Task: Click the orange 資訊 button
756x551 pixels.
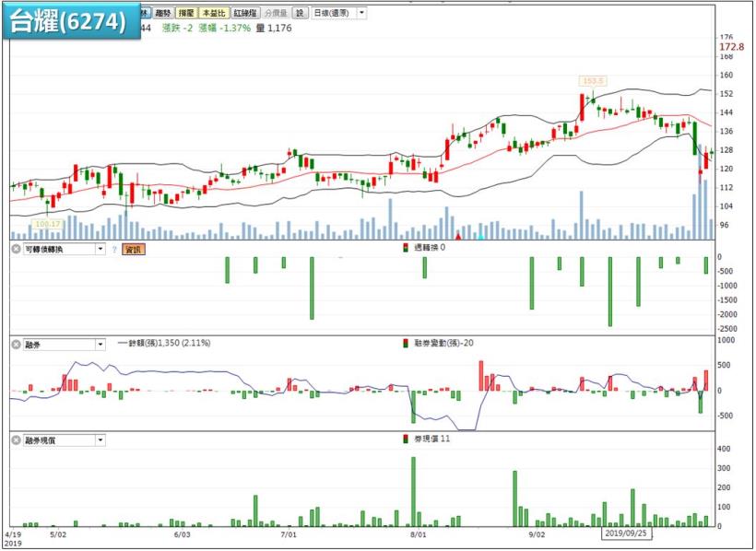Action: tap(134, 249)
